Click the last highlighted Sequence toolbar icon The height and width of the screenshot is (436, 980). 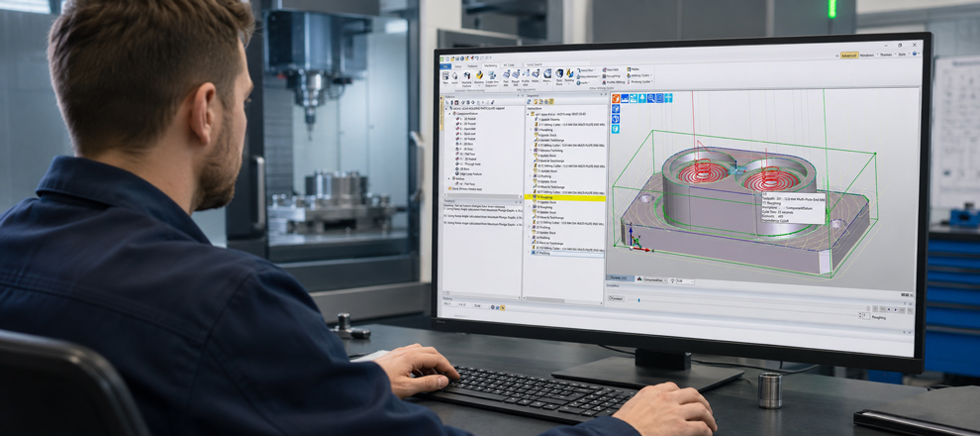tap(551, 101)
